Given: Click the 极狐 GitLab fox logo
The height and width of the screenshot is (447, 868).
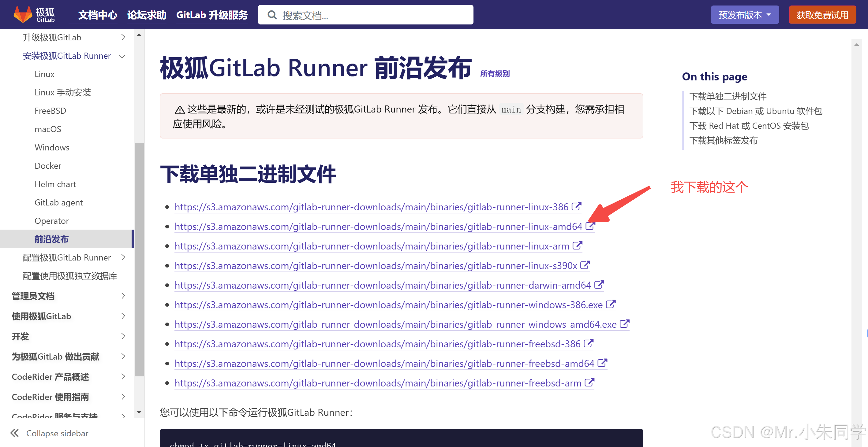Looking at the screenshot, I should [34, 14].
